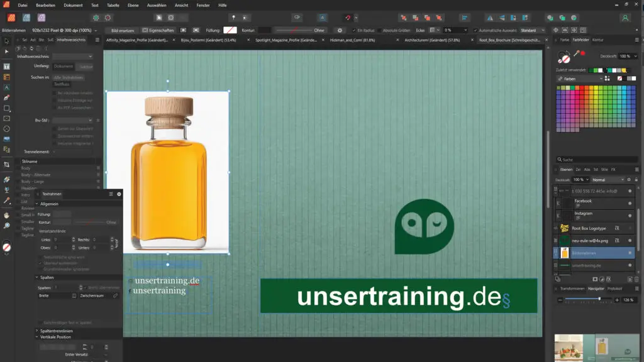This screenshot has height=362, width=644.
Task: Open the corner percentage dropdown
Action: [465, 30]
